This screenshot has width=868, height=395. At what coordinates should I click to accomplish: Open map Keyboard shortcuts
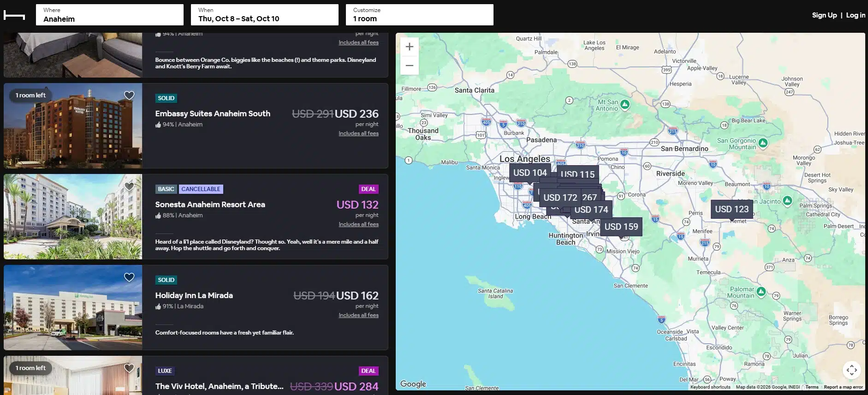pyautogui.click(x=710, y=387)
